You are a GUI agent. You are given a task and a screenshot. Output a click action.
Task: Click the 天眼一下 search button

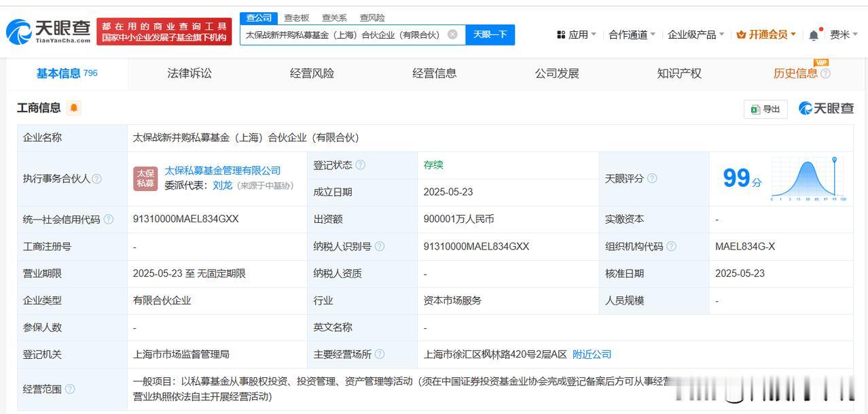click(490, 35)
